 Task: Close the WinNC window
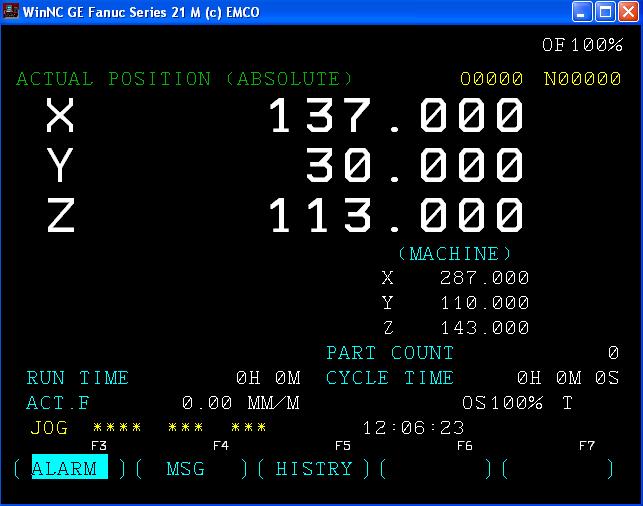click(628, 11)
